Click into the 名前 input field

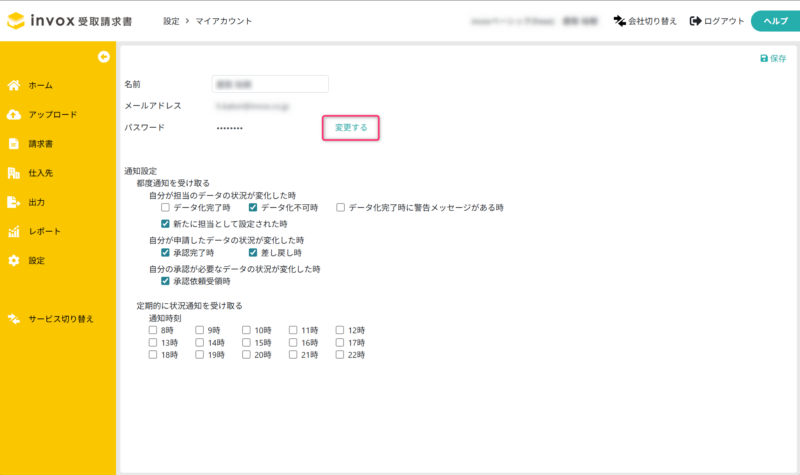pyautogui.click(x=270, y=84)
